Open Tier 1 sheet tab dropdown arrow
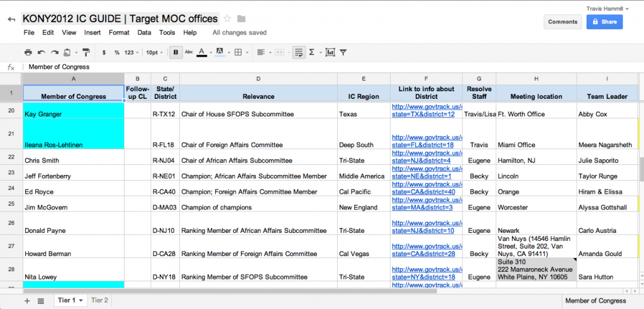 81,301
